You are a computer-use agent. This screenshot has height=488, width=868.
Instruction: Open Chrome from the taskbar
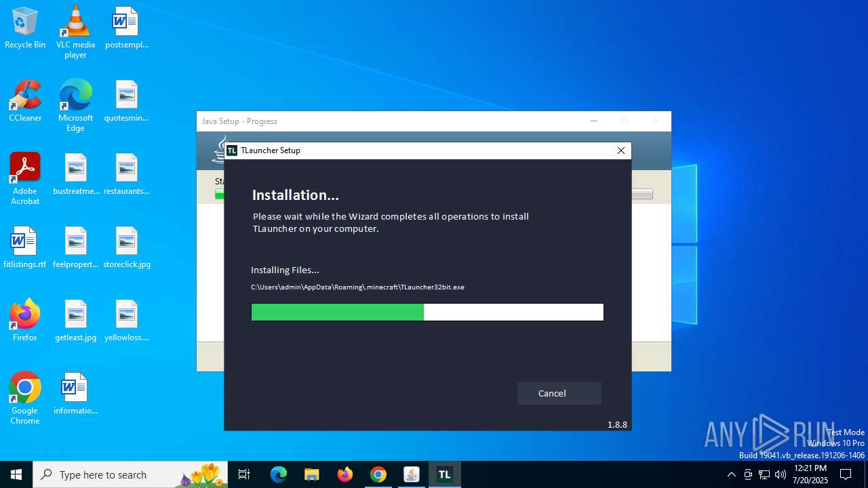click(x=378, y=474)
